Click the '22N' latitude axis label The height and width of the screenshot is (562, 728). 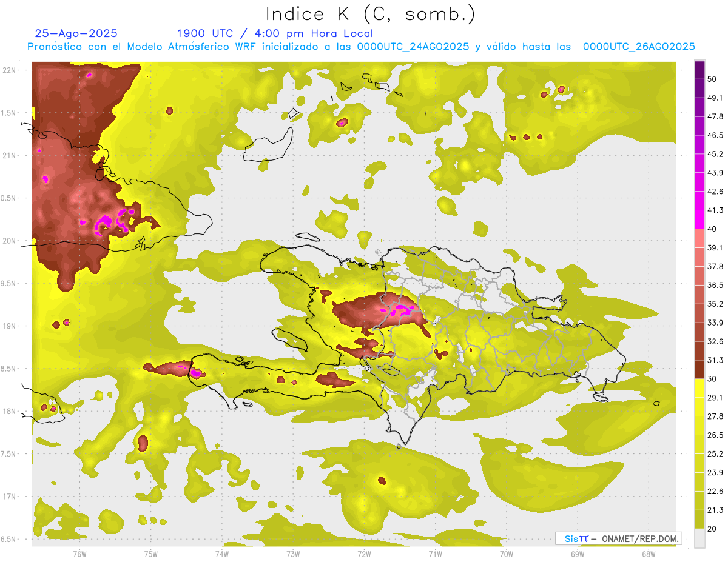[10, 70]
